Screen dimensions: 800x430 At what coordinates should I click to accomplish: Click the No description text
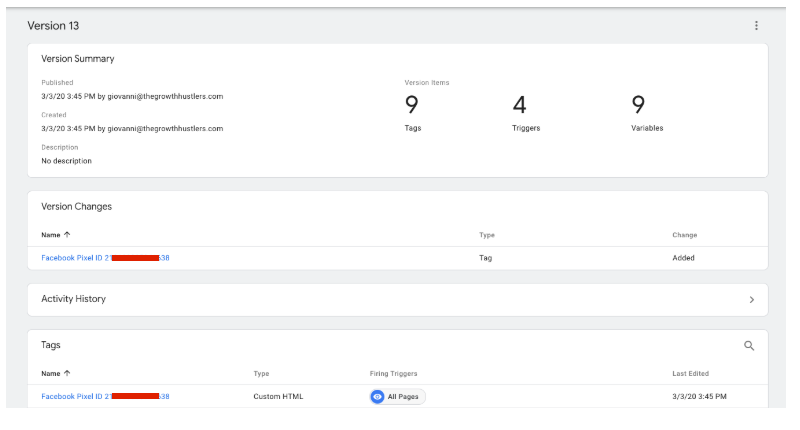66,161
